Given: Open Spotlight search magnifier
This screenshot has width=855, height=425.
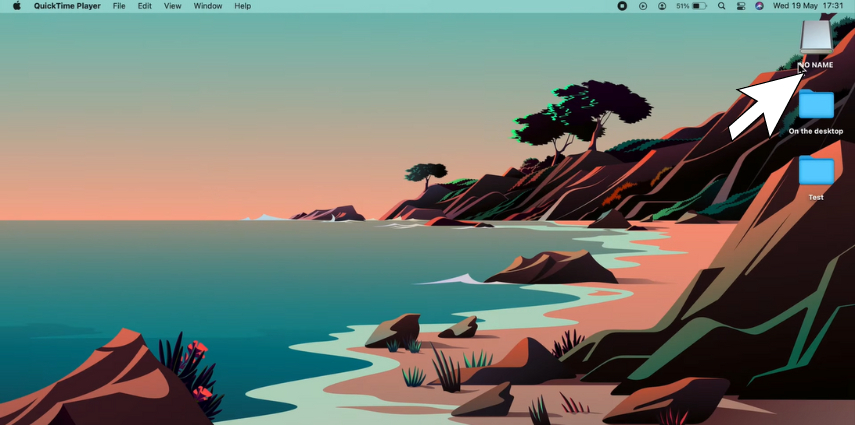Looking at the screenshot, I should (721, 6).
